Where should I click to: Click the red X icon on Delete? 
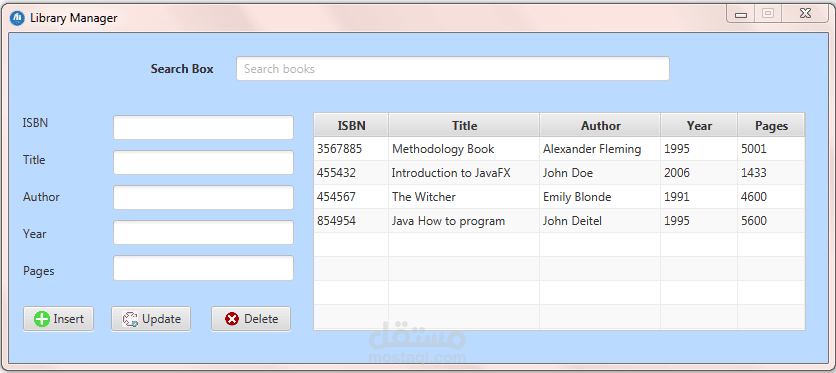click(232, 319)
